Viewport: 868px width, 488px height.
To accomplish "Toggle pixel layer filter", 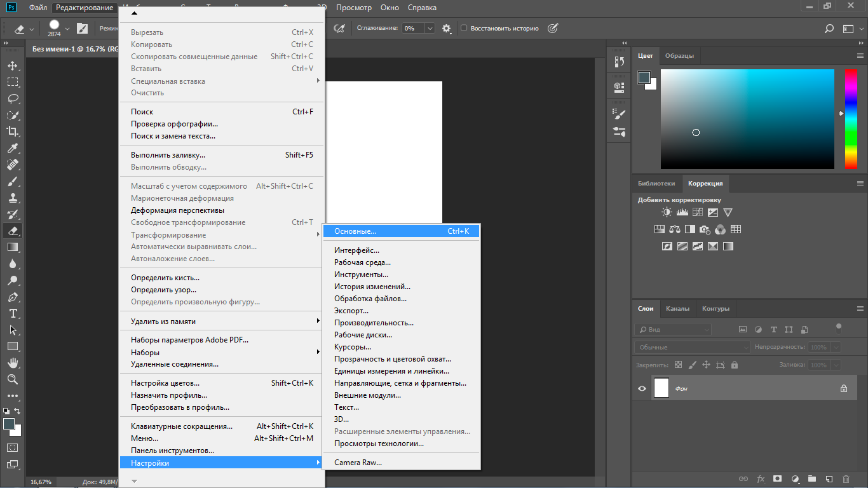I will (x=742, y=330).
